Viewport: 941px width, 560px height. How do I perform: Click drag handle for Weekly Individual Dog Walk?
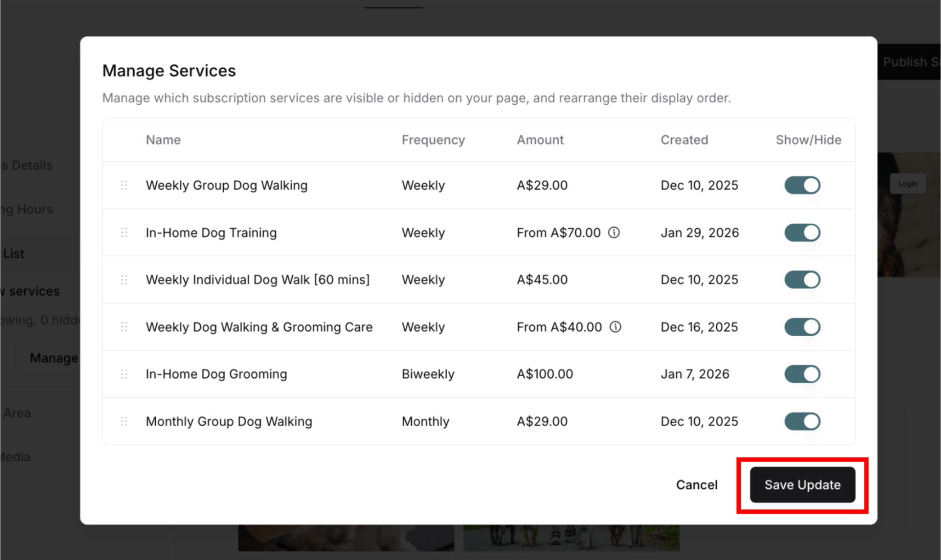[x=124, y=280]
